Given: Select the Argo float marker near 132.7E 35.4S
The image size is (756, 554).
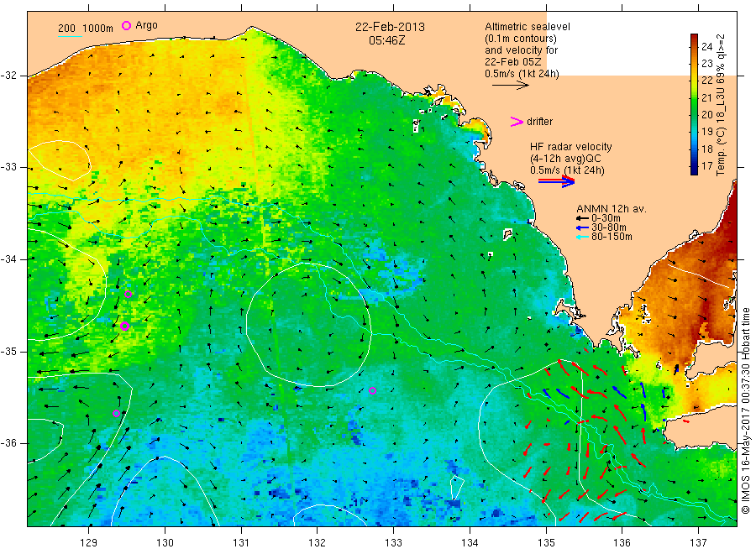Looking at the screenshot, I should point(372,390).
